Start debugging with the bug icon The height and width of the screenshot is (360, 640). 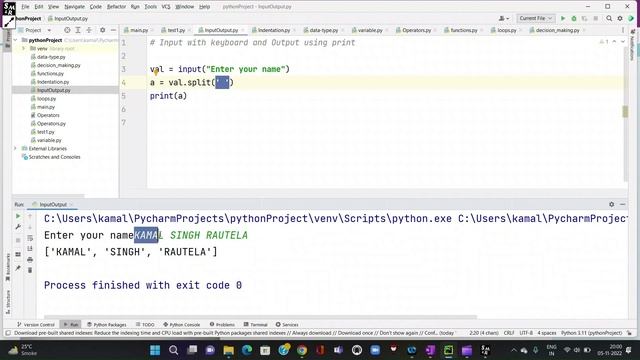[573, 18]
